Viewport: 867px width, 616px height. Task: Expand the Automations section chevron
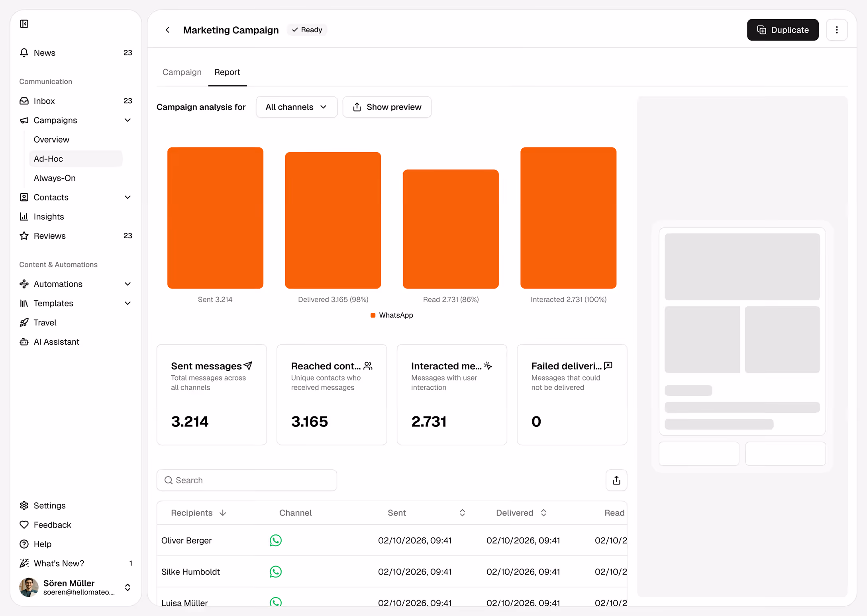click(127, 284)
